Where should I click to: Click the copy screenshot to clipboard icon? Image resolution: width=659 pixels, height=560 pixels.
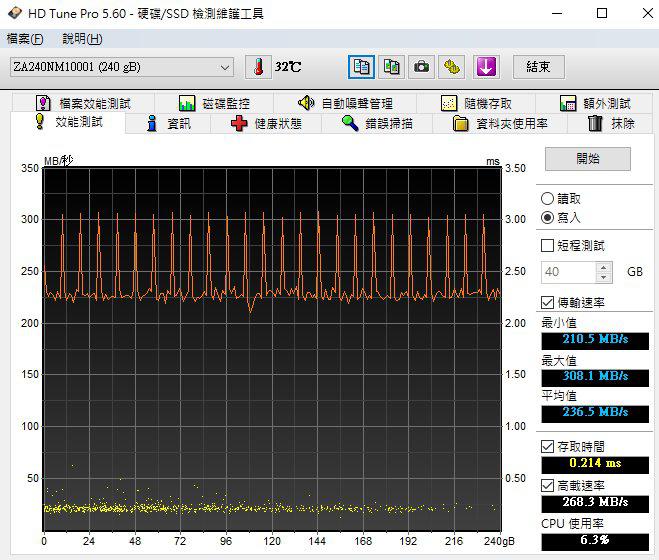[391, 67]
